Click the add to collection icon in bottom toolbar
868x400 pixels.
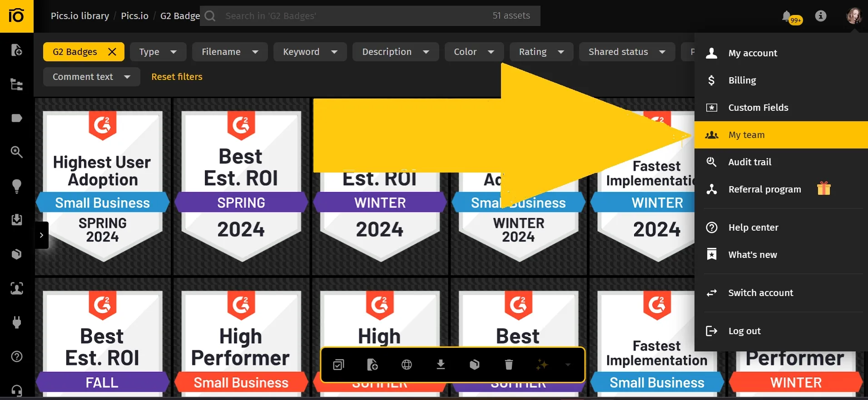(372, 365)
